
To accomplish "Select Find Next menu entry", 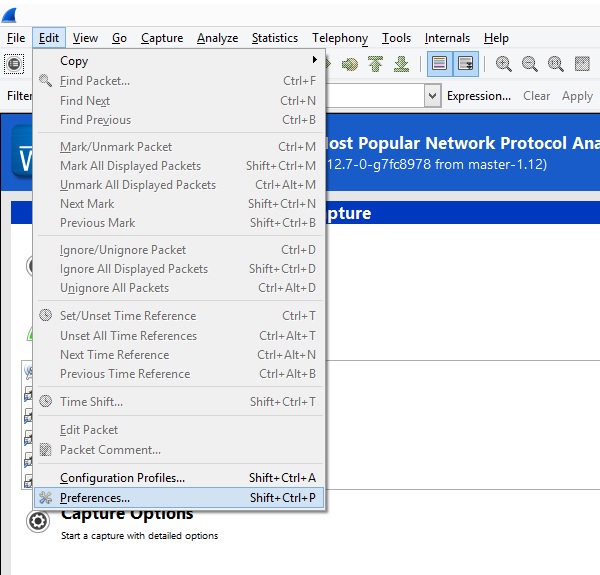I will pos(179,101).
